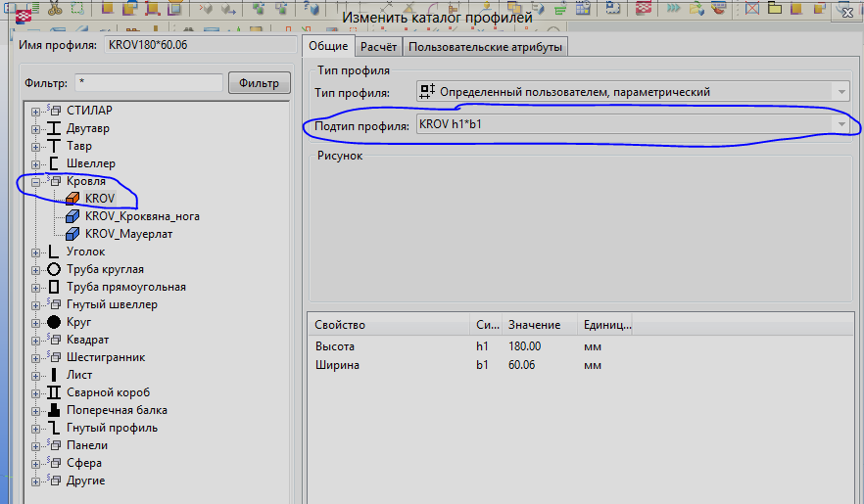Image resolution: width=864 pixels, height=504 pixels.
Task: Click the Имя профиля name field
Action: coord(201,45)
